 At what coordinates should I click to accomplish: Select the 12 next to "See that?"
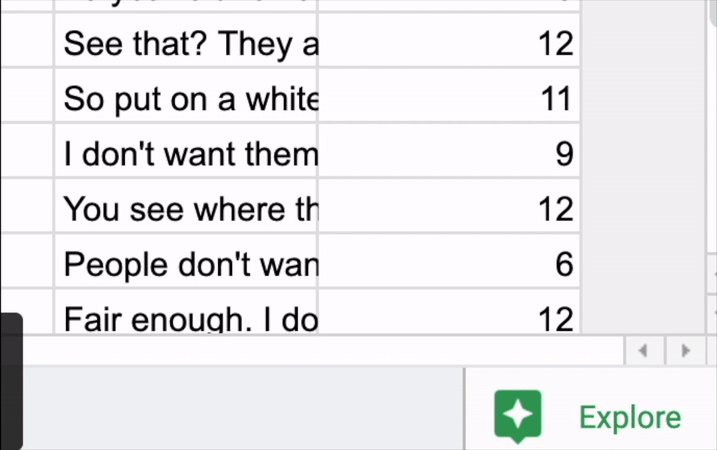point(449,41)
